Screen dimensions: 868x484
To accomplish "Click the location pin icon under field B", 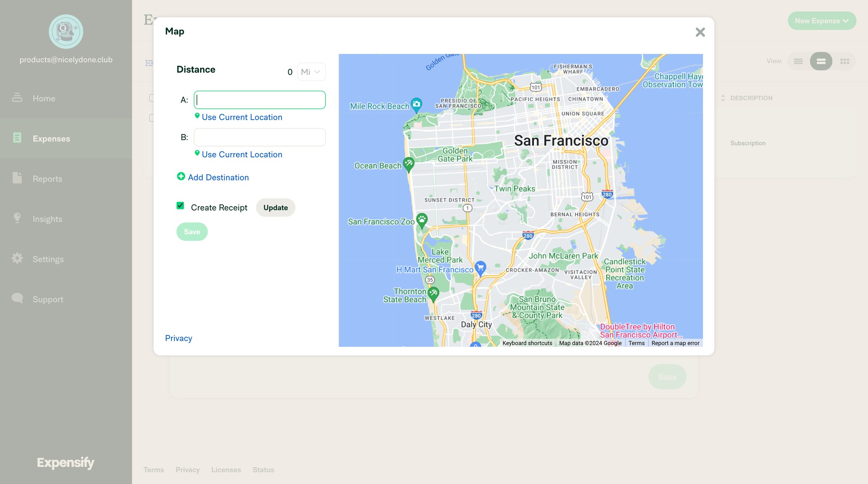I will [x=197, y=153].
